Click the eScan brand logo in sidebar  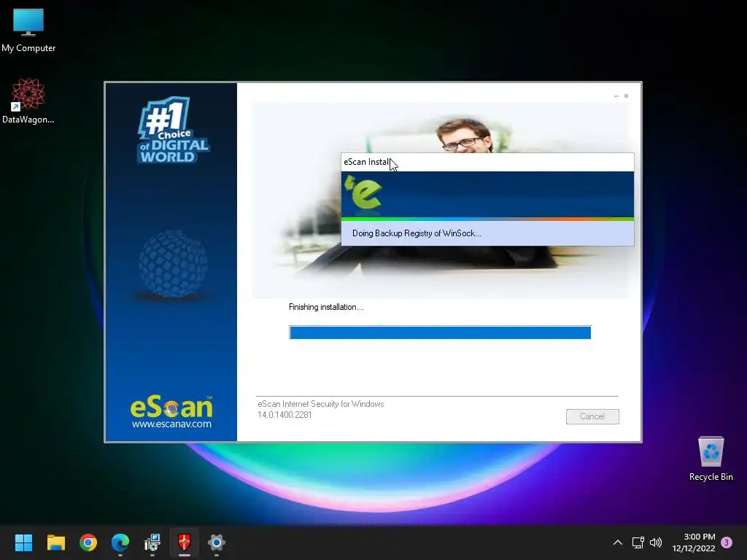tap(171, 407)
